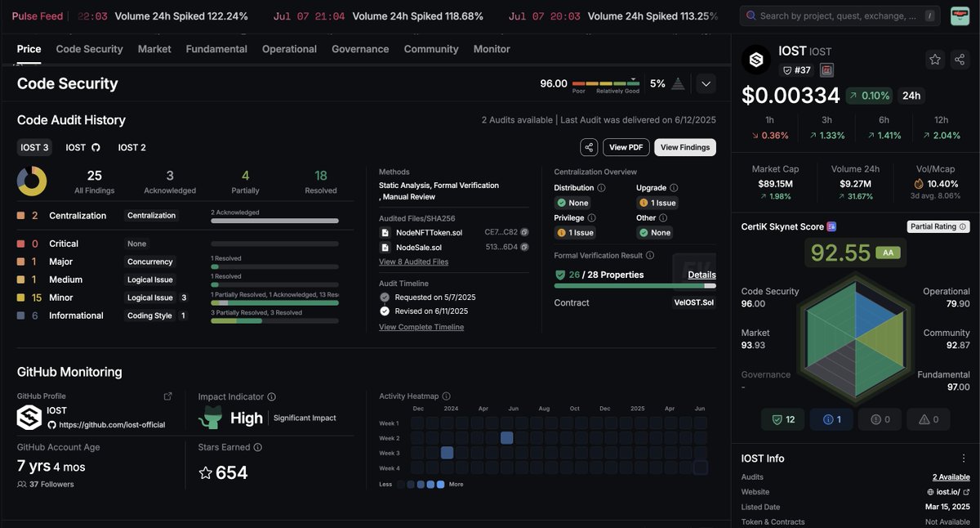The image size is (980, 528).
Task: Open the IOST Info three-dot menu
Action: pyautogui.click(x=964, y=459)
